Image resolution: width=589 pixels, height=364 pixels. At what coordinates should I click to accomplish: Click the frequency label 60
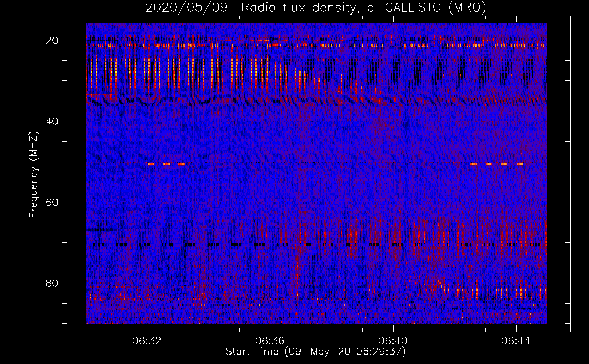point(52,202)
